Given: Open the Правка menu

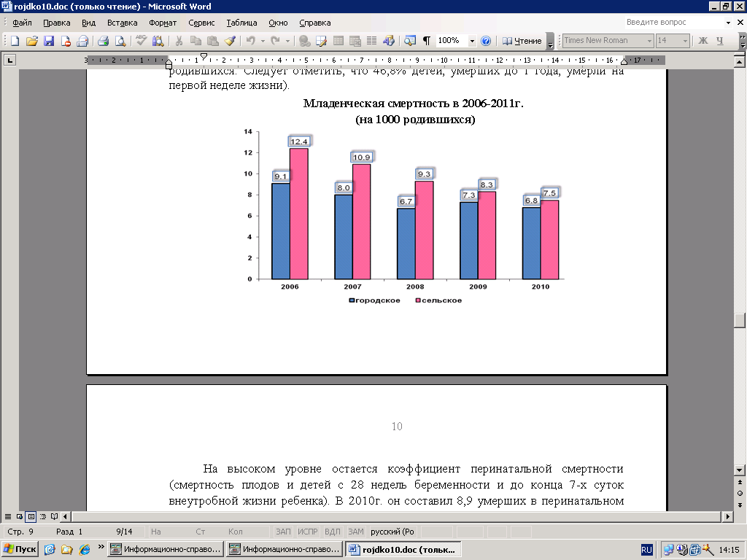Looking at the screenshot, I should (57, 23).
